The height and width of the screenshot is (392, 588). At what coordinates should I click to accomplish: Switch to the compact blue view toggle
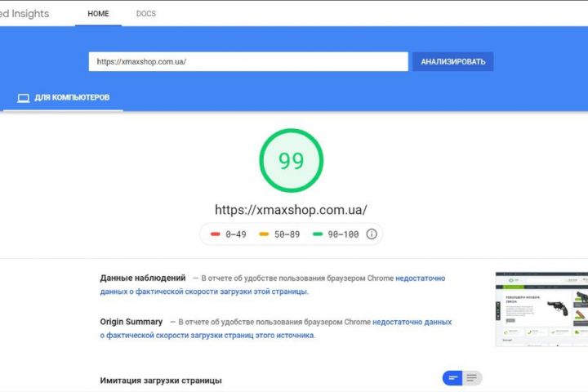pyautogui.click(x=452, y=378)
